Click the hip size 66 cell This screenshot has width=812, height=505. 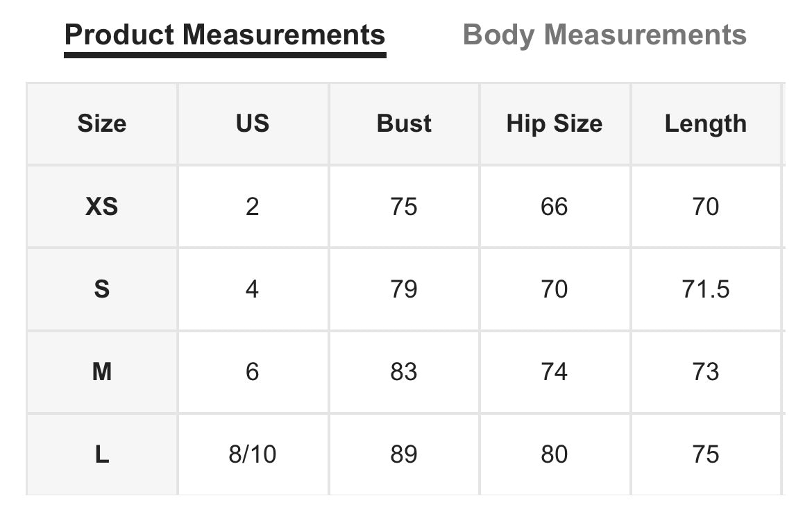[555, 207]
